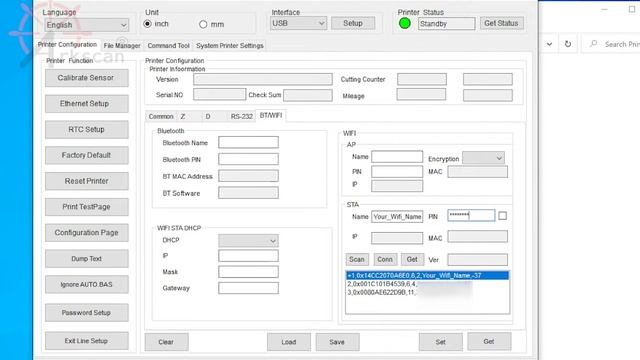Select network row starting '2,0x001C101B4539'
This screenshot has height=360, width=640.
point(427,284)
